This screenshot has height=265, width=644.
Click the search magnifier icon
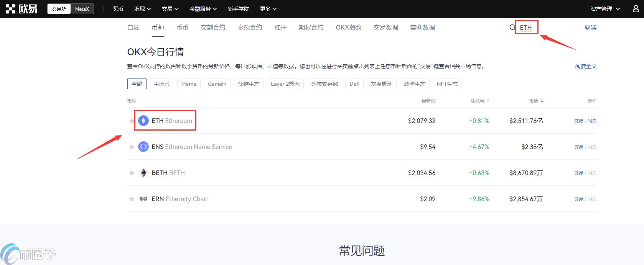[512, 28]
